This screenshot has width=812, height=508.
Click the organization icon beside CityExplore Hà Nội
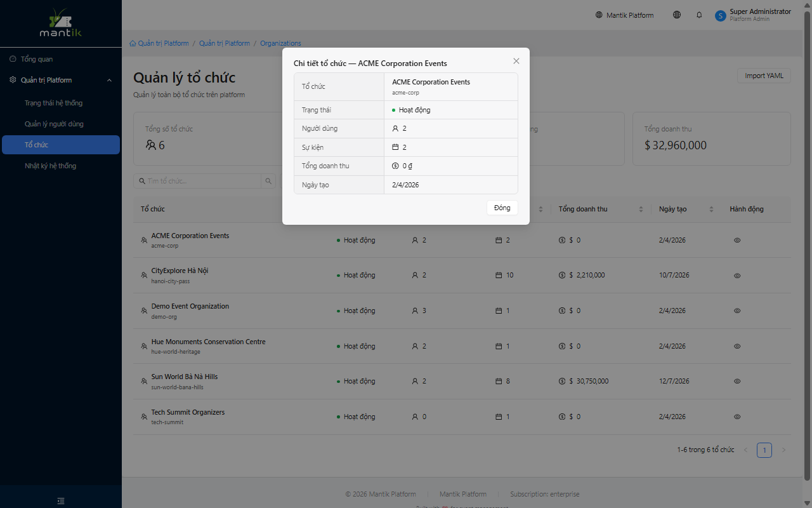(144, 276)
